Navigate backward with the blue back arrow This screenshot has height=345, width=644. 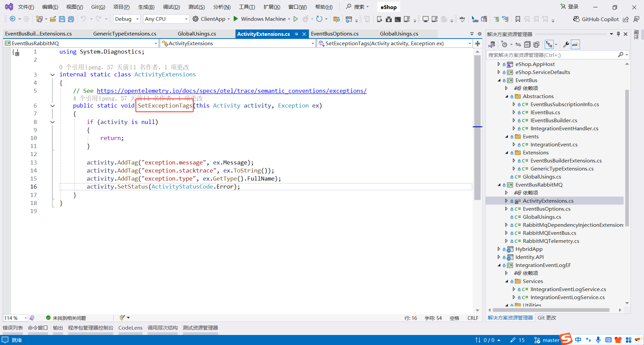coord(12,19)
